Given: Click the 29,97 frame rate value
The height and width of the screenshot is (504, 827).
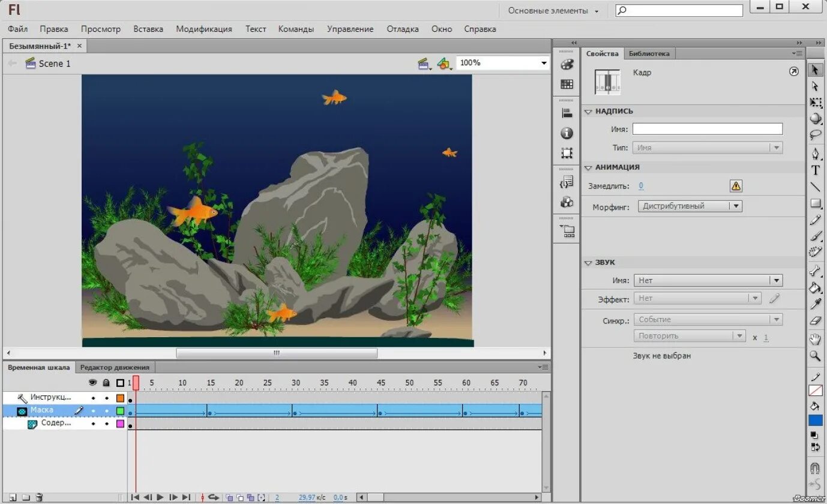Looking at the screenshot, I should [x=307, y=497].
